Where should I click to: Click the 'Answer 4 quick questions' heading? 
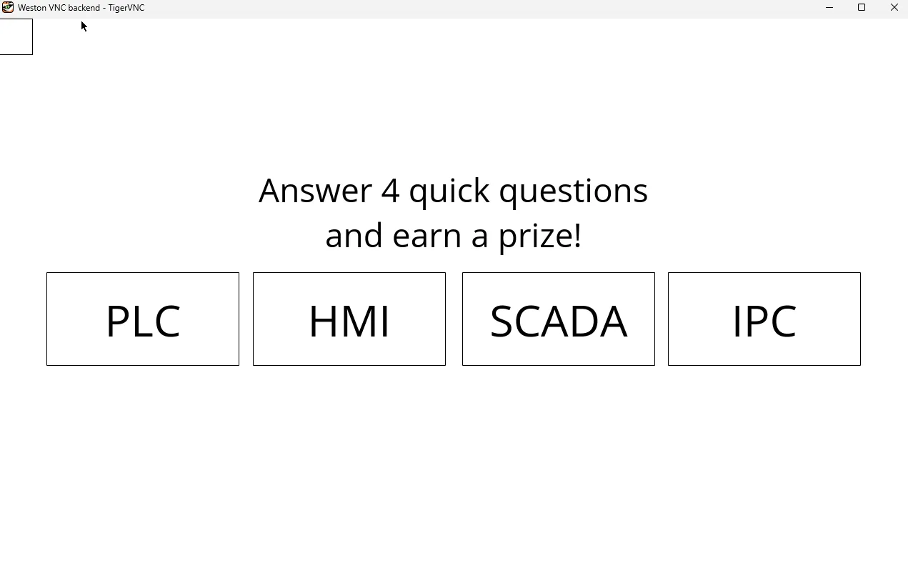[453, 191]
